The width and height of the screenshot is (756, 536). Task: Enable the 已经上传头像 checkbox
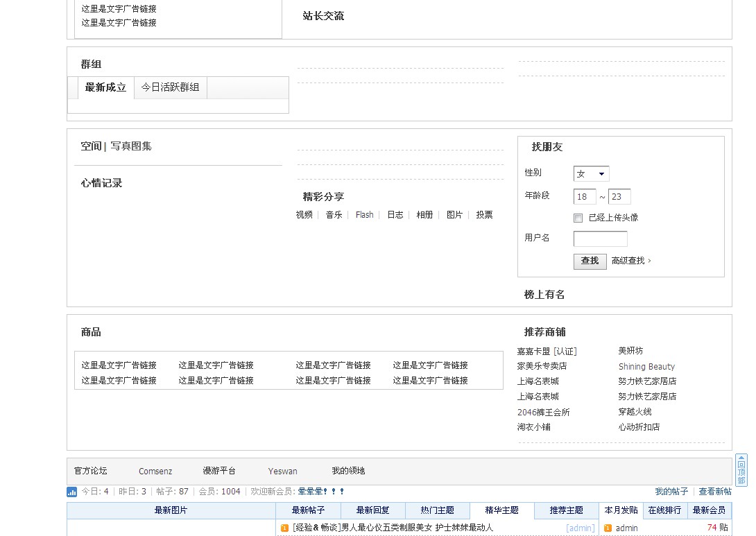[578, 218]
